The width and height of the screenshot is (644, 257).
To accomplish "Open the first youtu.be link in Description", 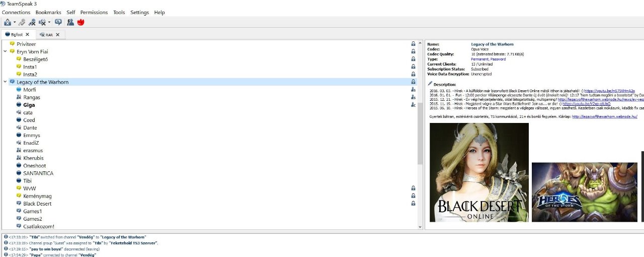I will coord(609,91).
